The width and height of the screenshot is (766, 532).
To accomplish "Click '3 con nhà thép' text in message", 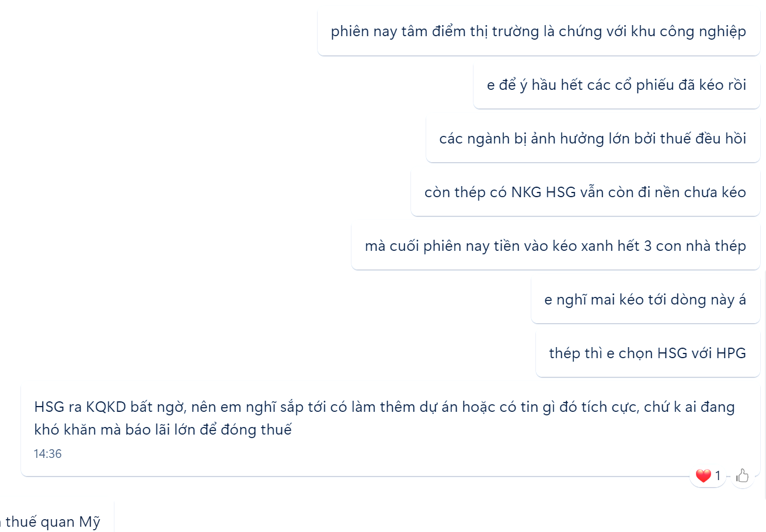I will coord(695,247).
